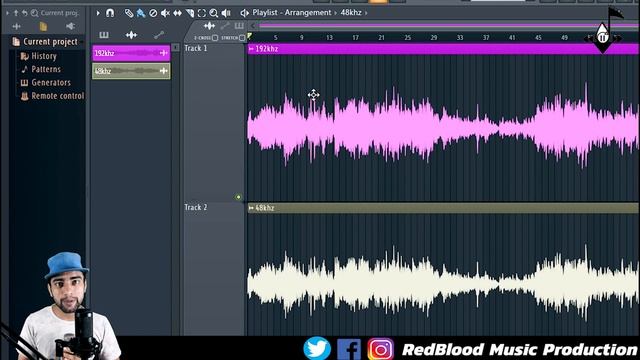Select the browser current project file tab
Screen dimensions: 640x360
43,27
